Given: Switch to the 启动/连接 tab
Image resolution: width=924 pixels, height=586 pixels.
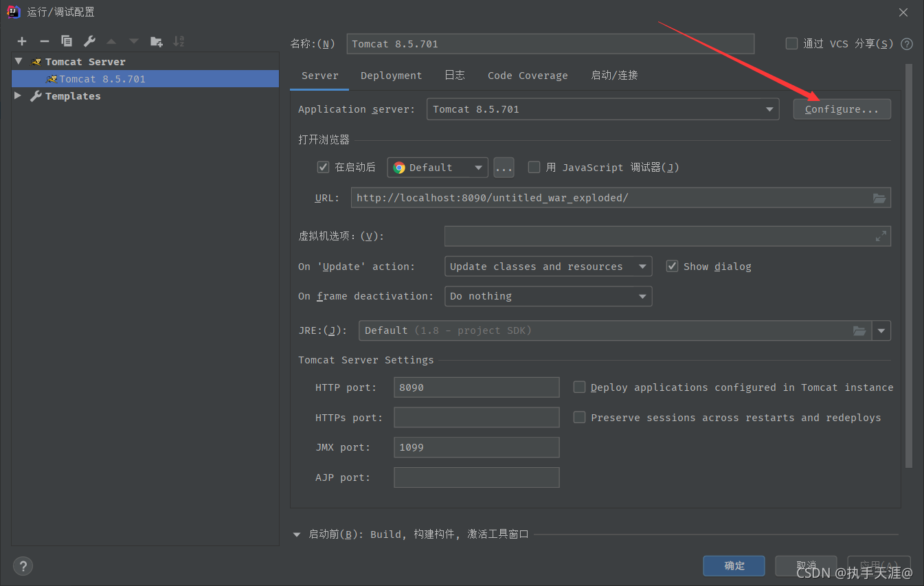Looking at the screenshot, I should tap(615, 76).
